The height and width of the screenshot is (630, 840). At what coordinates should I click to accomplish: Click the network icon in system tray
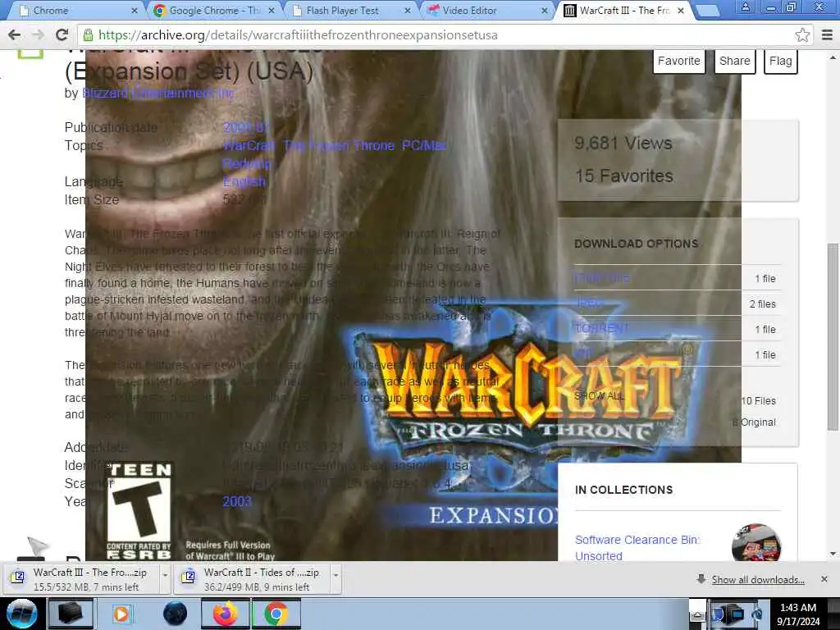coord(736,614)
